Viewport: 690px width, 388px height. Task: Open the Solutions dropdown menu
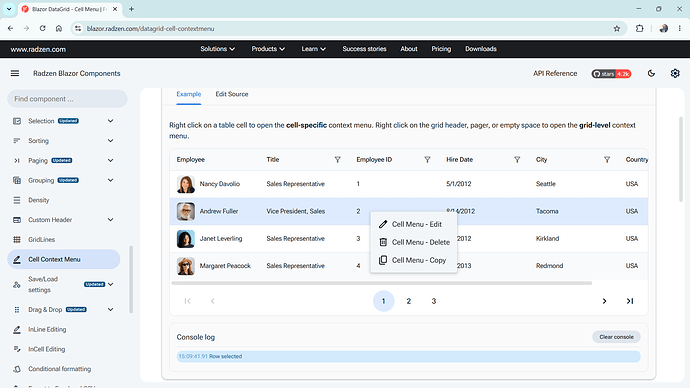(x=217, y=49)
